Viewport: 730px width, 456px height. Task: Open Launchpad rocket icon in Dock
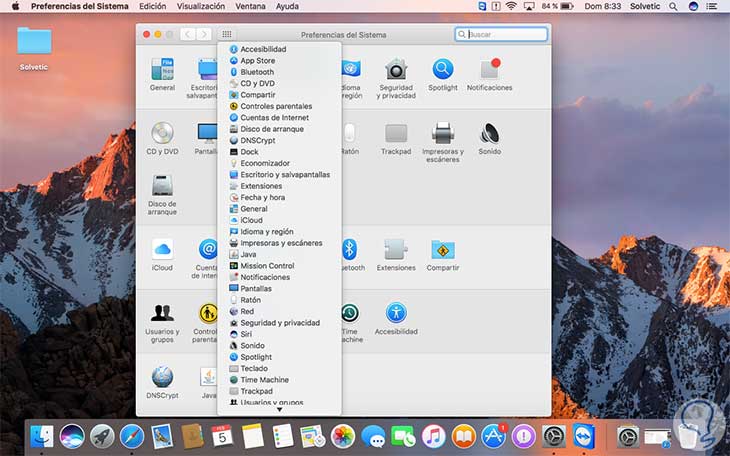tap(102, 436)
